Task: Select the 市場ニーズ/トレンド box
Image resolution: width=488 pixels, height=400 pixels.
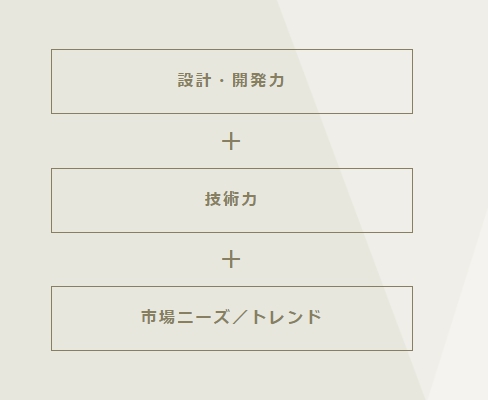Action: coord(232,318)
